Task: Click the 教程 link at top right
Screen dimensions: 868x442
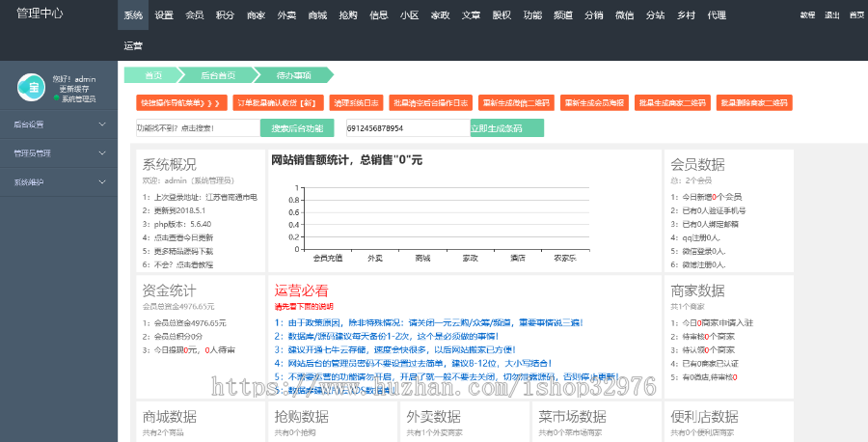Action: 807,14
